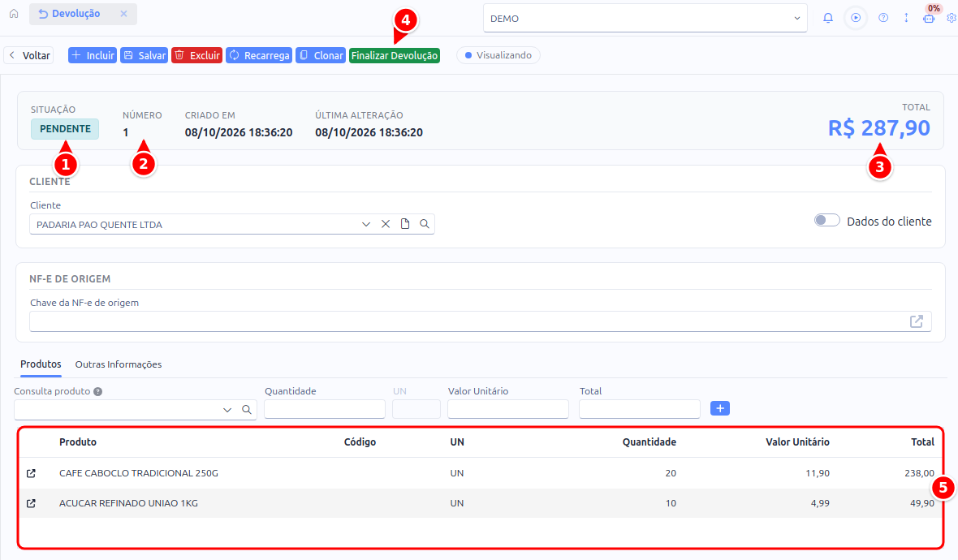Image resolution: width=958 pixels, height=560 pixels.
Task: Add the product with the plus button
Action: pyautogui.click(x=720, y=408)
